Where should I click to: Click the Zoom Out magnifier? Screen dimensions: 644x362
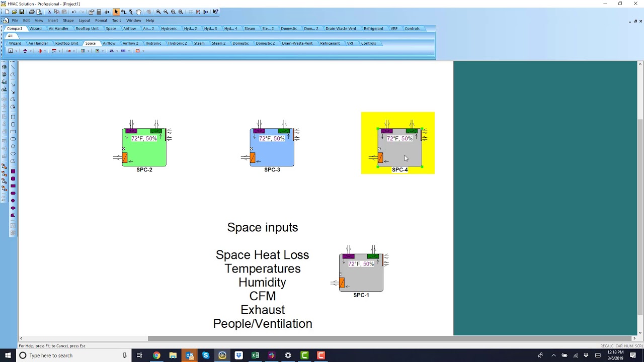166,12
